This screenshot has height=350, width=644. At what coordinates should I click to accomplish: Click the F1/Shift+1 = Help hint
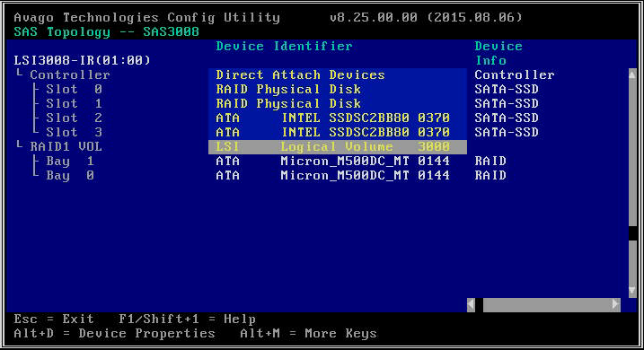[188, 319]
